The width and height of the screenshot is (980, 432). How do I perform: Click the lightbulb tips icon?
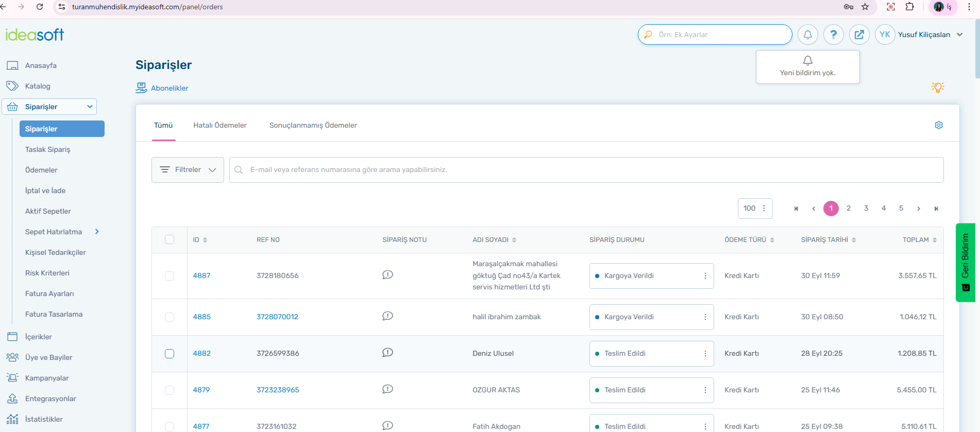coord(937,88)
